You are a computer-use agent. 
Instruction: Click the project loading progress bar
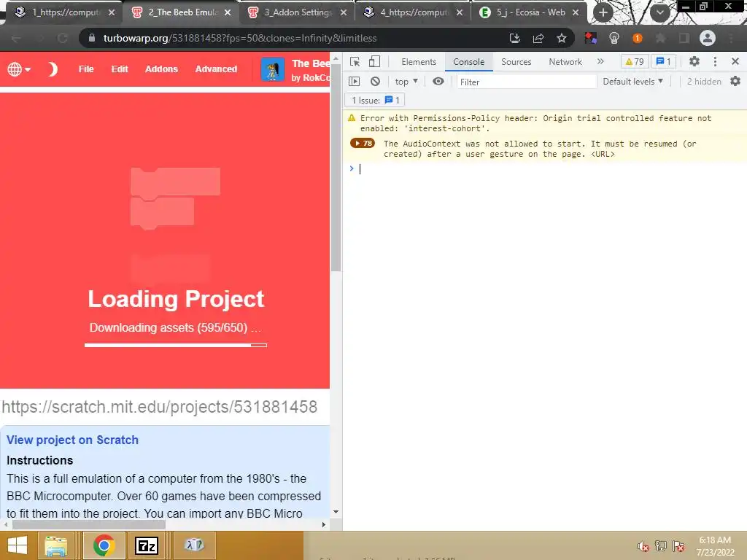tap(176, 345)
